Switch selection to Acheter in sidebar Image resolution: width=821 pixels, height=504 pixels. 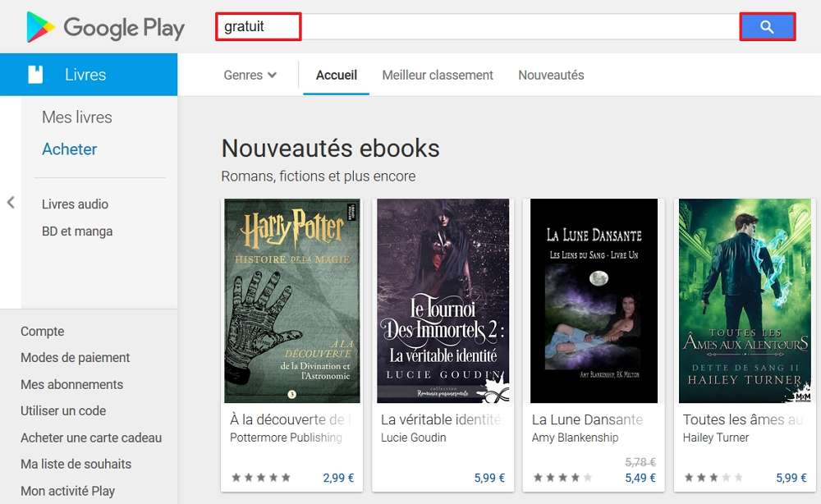69,149
